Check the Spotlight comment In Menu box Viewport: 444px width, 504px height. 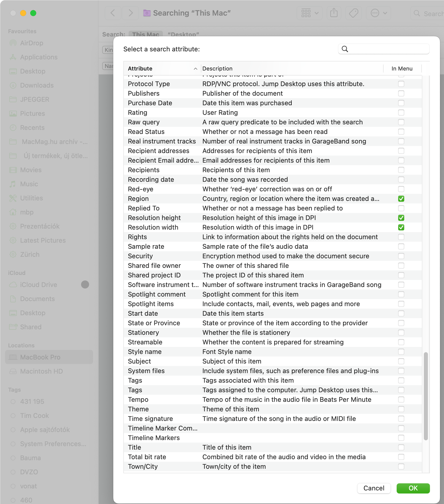tap(401, 294)
